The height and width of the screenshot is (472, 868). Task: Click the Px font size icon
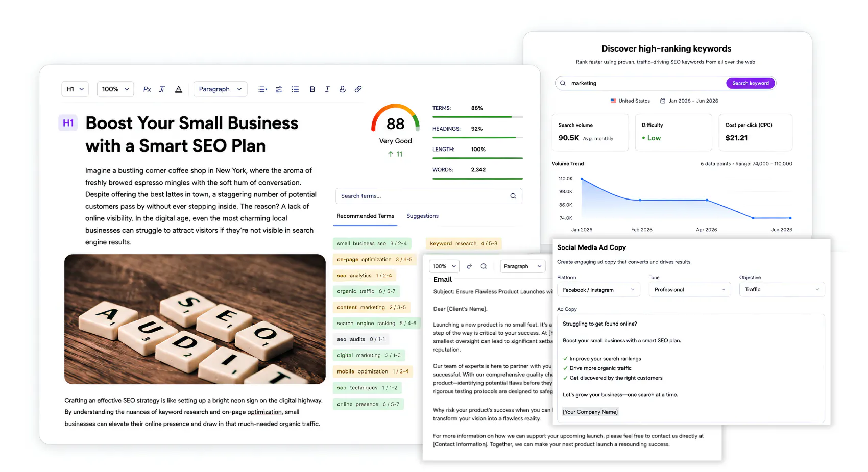point(147,89)
